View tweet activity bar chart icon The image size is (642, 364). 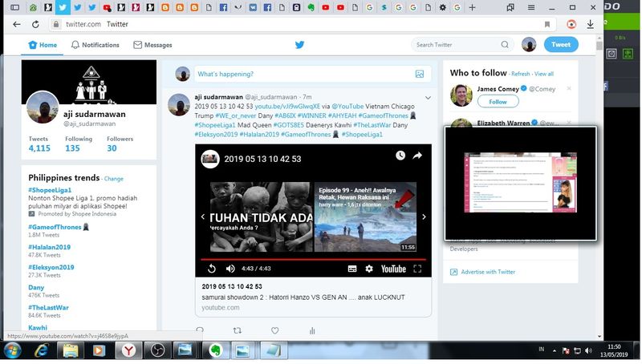[x=312, y=330]
